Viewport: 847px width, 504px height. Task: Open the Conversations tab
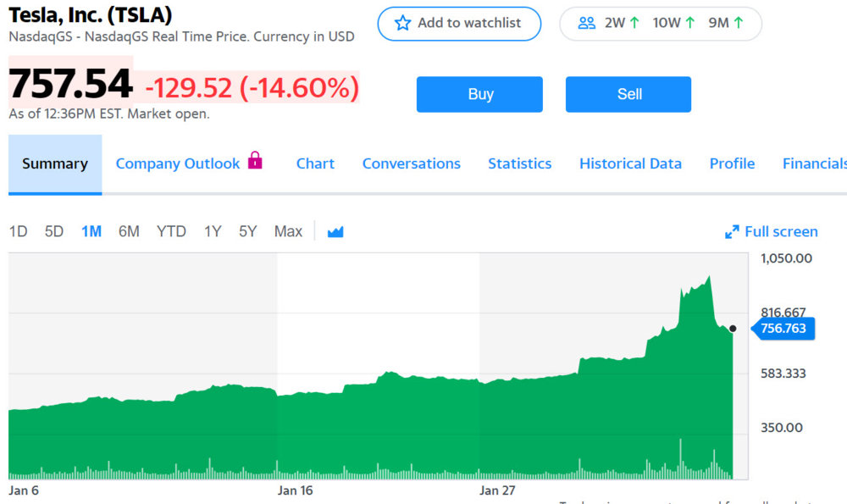point(412,163)
